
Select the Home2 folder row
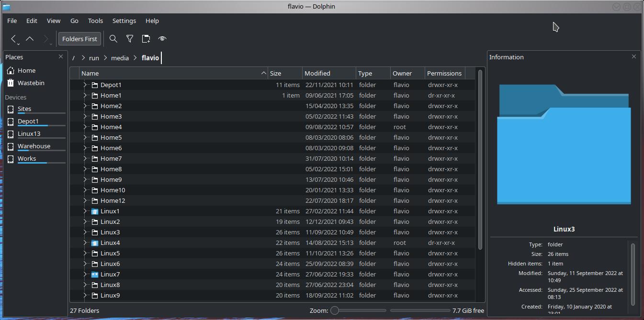pos(272,106)
